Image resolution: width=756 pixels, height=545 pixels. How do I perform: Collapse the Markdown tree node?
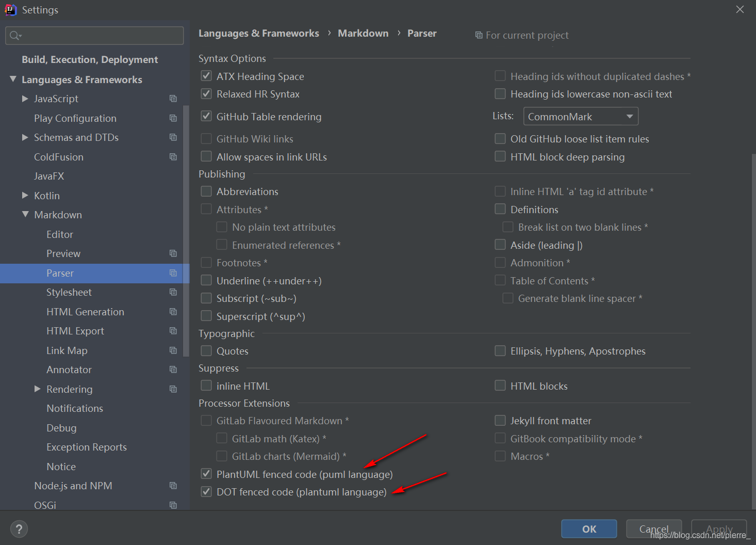(x=25, y=214)
